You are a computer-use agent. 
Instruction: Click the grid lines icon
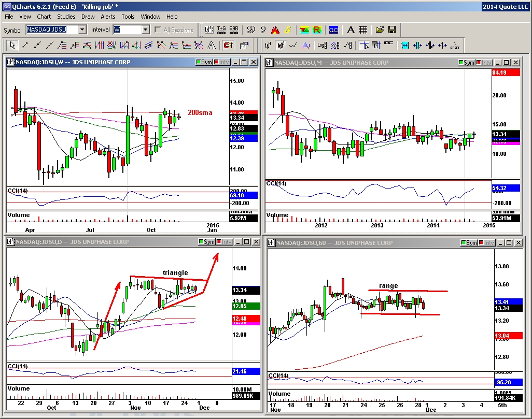pyautogui.click(x=363, y=30)
